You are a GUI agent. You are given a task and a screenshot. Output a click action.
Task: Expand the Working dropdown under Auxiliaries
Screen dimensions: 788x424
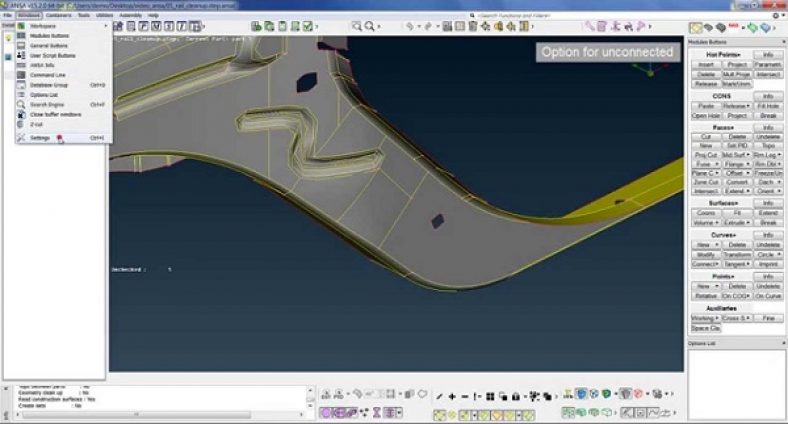tap(705, 318)
